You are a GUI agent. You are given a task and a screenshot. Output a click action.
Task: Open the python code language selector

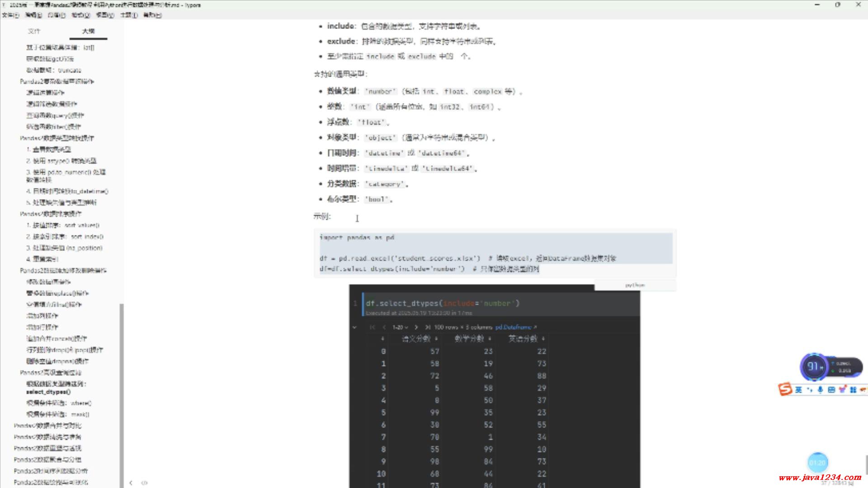point(635,285)
